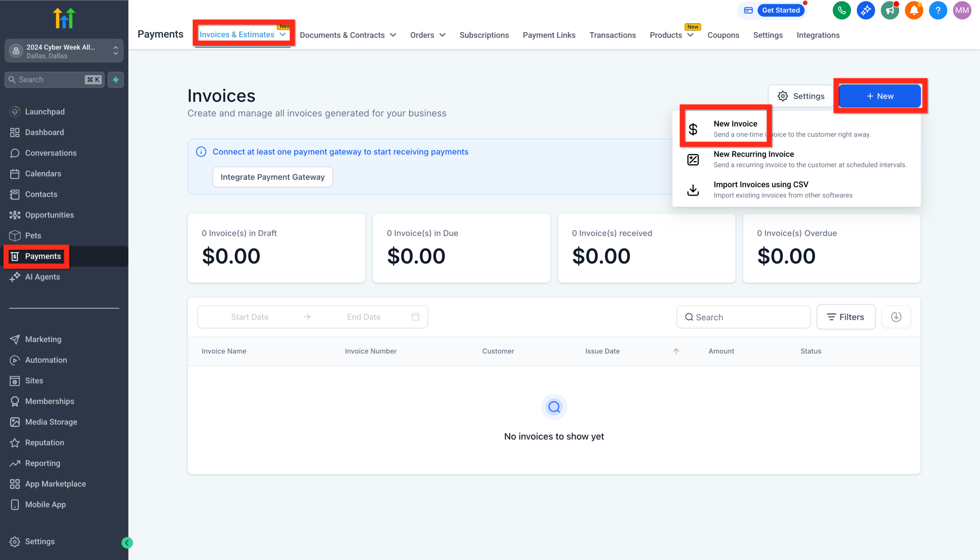
Task: Click the Integrate Payment Gateway button
Action: pos(273,177)
